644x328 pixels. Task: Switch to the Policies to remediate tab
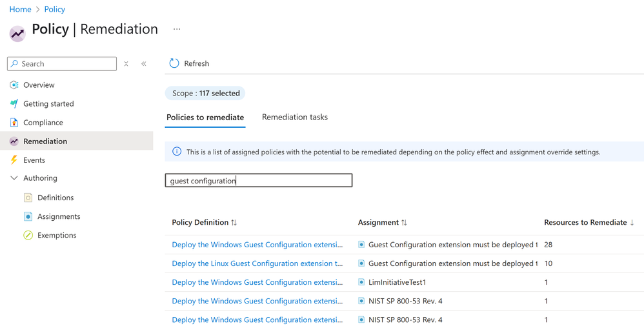205,117
